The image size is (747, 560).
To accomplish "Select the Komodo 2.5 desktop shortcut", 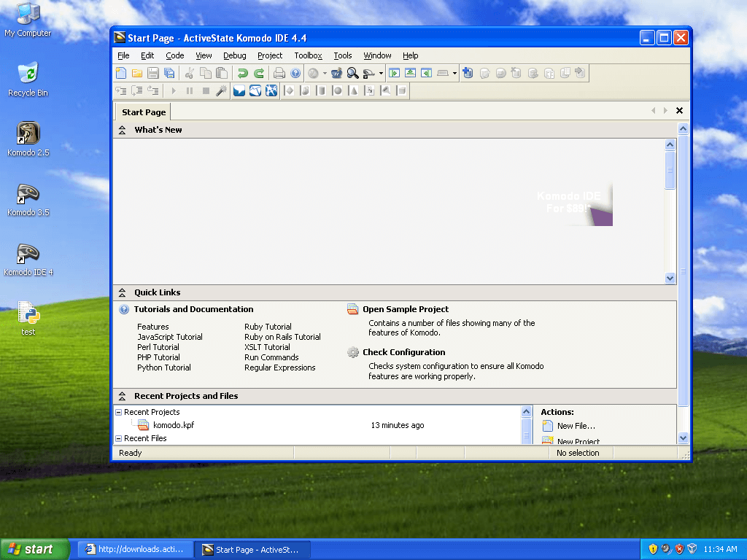I will [x=28, y=139].
